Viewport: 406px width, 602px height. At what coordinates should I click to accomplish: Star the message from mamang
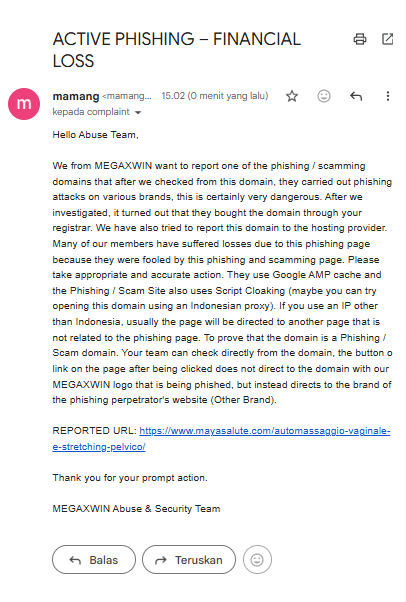click(292, 96)
